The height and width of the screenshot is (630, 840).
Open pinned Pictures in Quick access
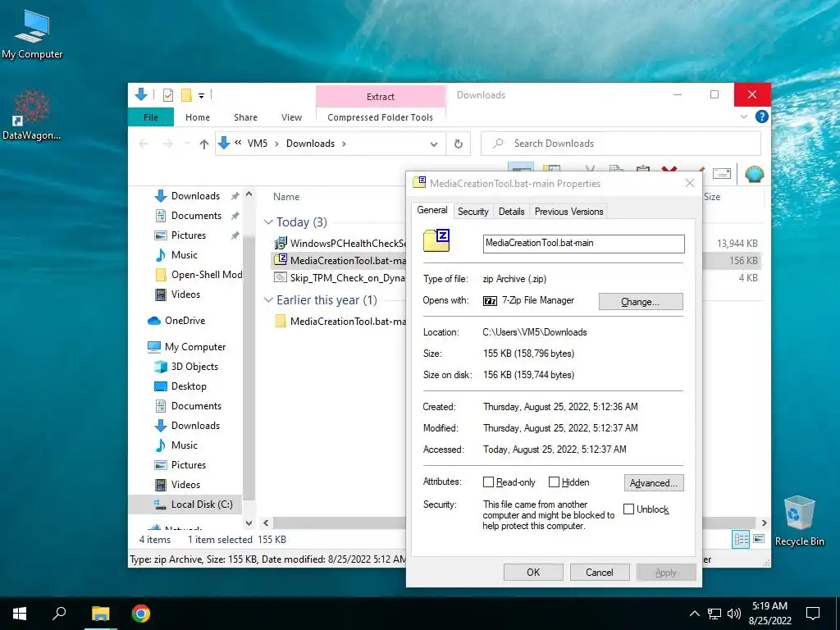[x=189, y=235]
